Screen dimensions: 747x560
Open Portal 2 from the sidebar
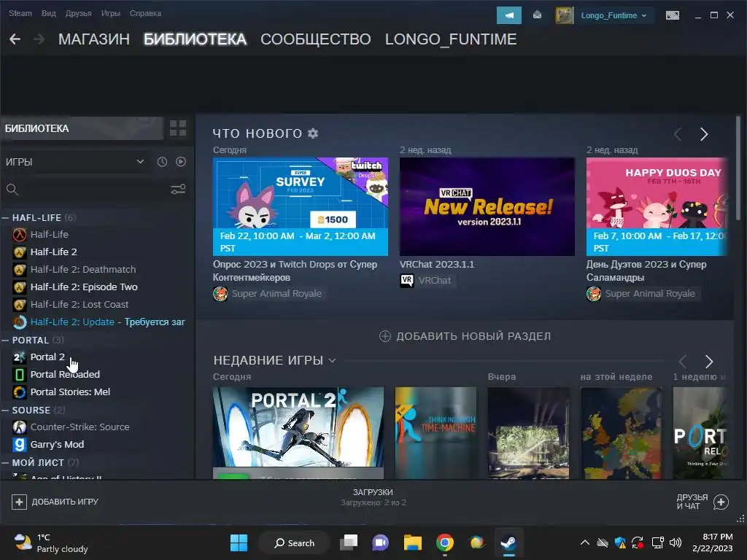click(x=47, y=357)
